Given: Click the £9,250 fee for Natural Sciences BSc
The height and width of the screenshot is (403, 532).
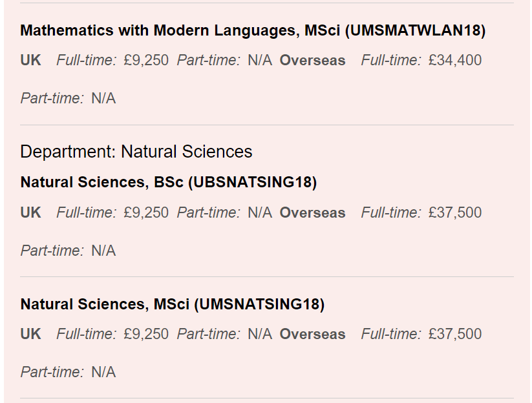Looking at the screenshot, I should (146, 212).
